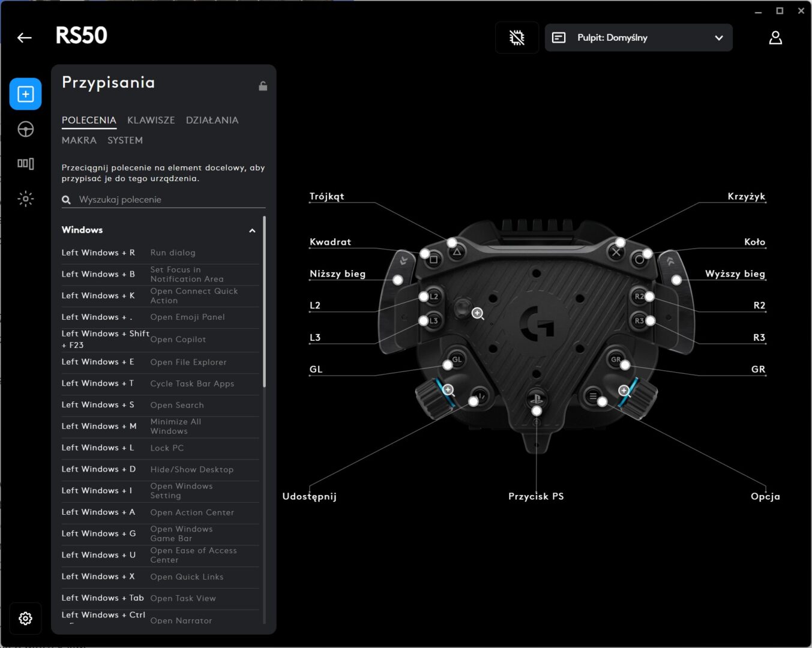This screenshot has height=648, width=812.
Task: Open the settings gear at bottom left
Action: click(25, 618)
